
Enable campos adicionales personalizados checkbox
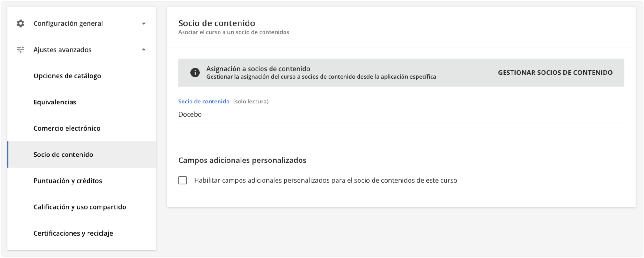[x=183, y=180]
